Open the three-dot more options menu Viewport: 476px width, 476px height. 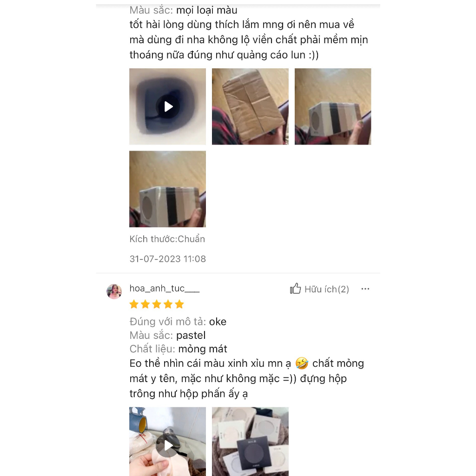point(365,289)
